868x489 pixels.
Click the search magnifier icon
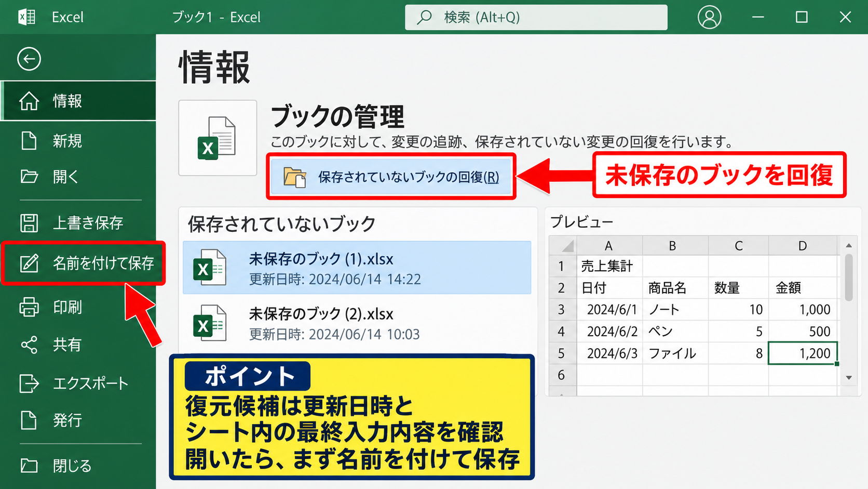tap(425, 17)
